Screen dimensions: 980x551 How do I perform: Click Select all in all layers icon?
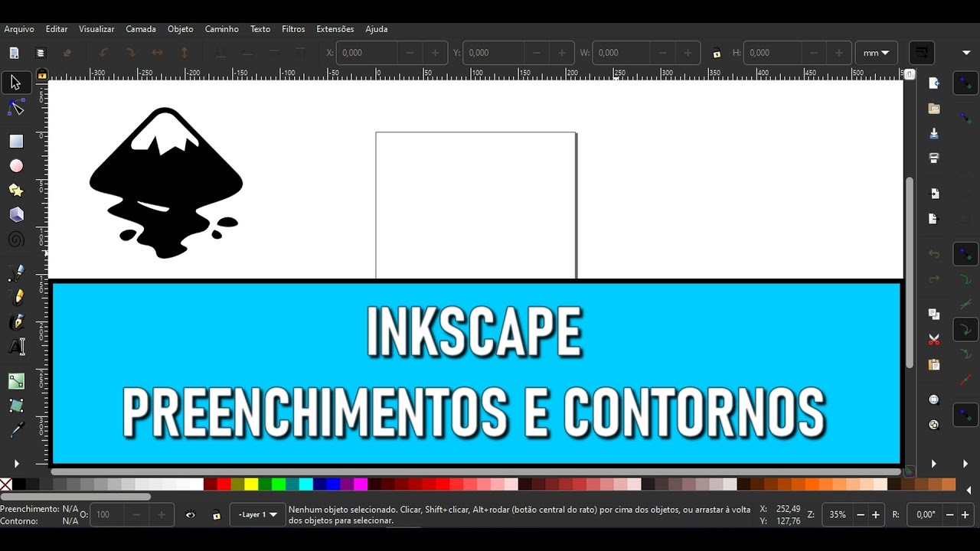[x=41, y=53]
